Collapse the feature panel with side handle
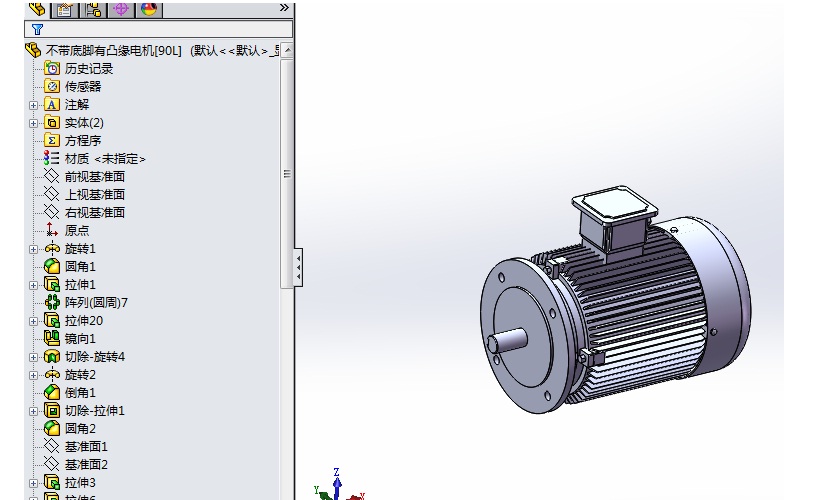 pyautogui.click(x=298, y=268)
